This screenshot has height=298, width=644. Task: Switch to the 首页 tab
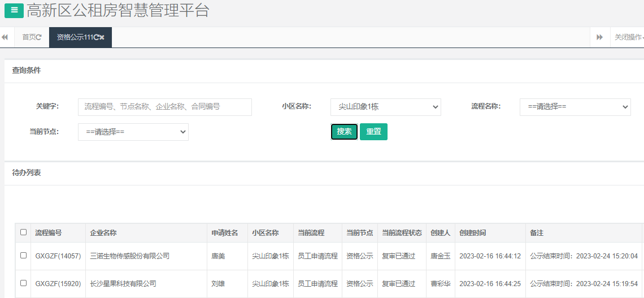pos(28,37)
